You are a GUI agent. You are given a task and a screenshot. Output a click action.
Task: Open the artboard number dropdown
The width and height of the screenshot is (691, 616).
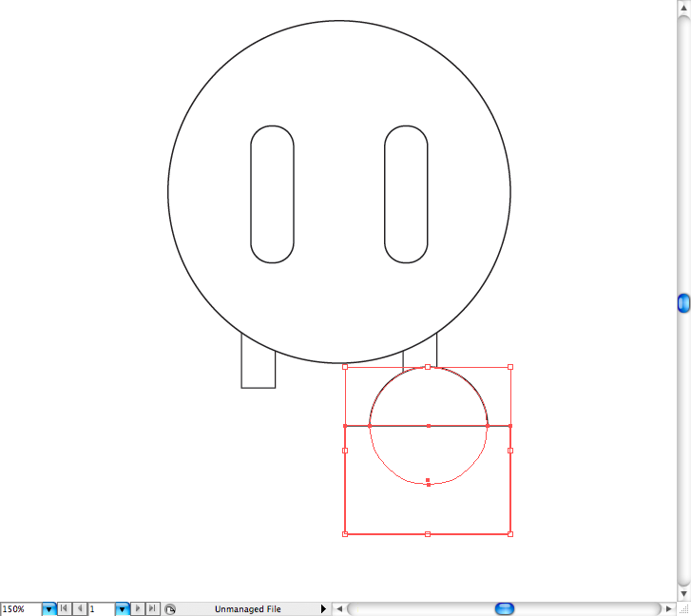122,608
